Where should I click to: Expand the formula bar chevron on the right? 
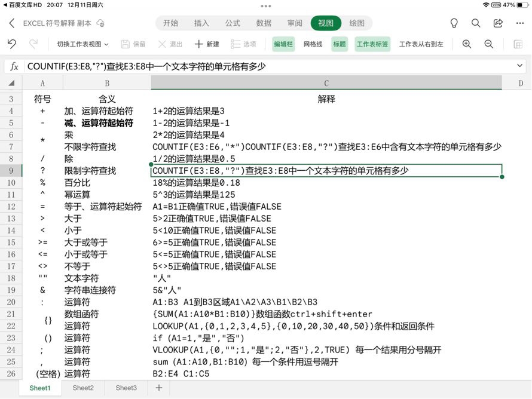coord(519,66)
